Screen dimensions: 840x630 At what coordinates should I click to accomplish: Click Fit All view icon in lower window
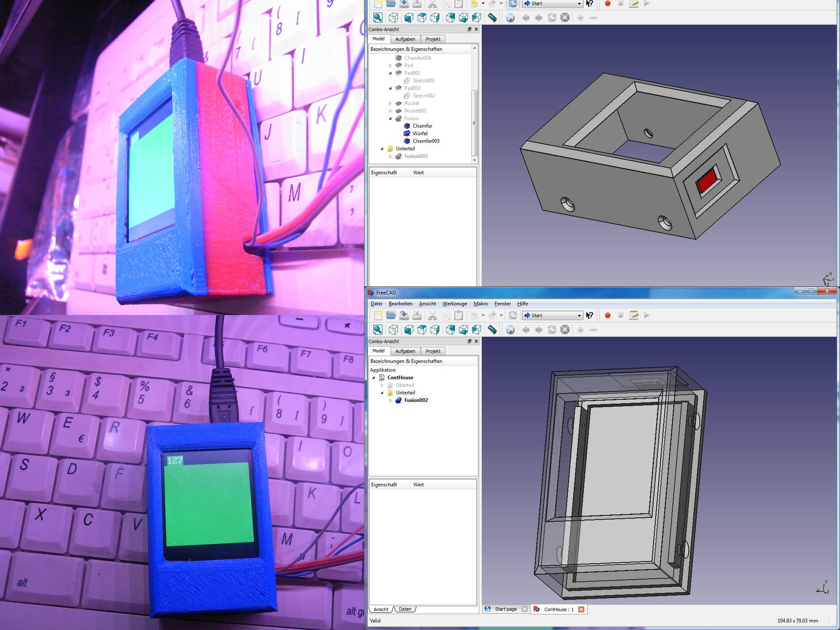378,330
